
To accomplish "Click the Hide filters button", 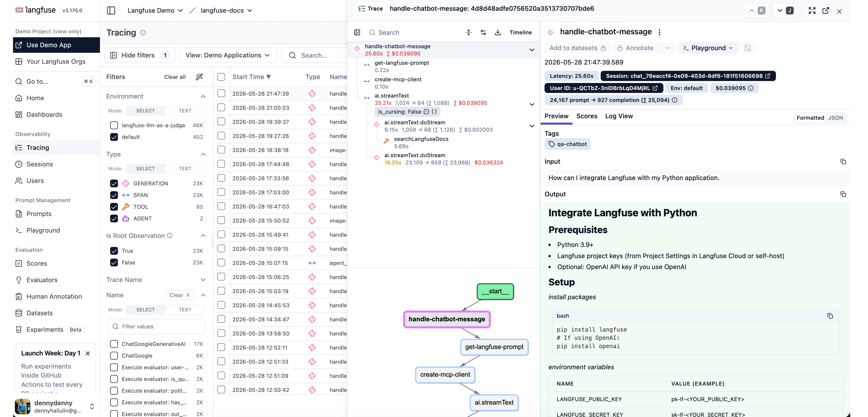I will 140,55.
